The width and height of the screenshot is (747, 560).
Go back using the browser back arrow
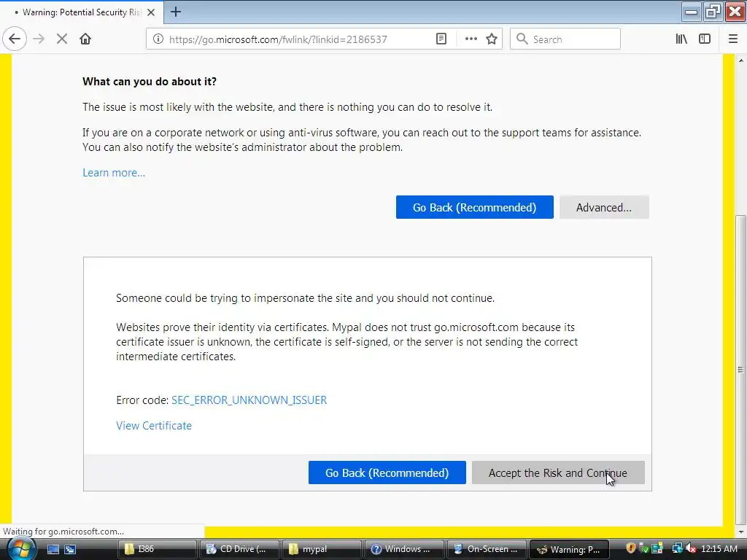tap(15, 39)
